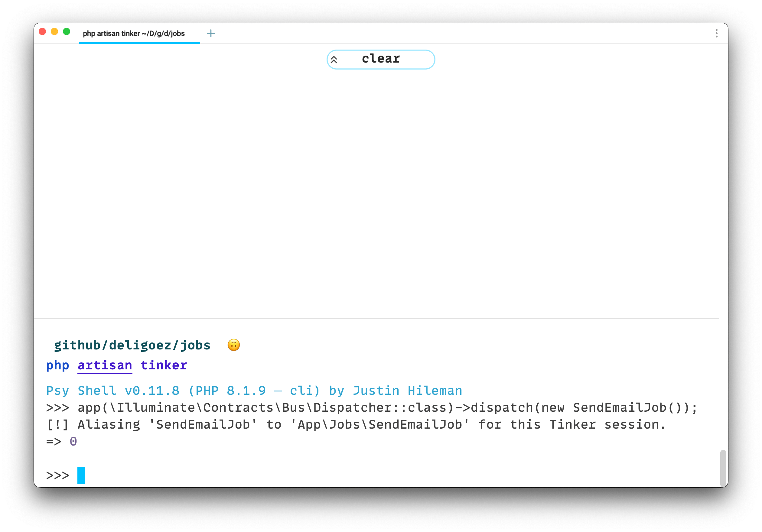Click the Aliasing 'SendEmailJob' warning line
The image size is (762, 532).
click(x=356, y=424)
